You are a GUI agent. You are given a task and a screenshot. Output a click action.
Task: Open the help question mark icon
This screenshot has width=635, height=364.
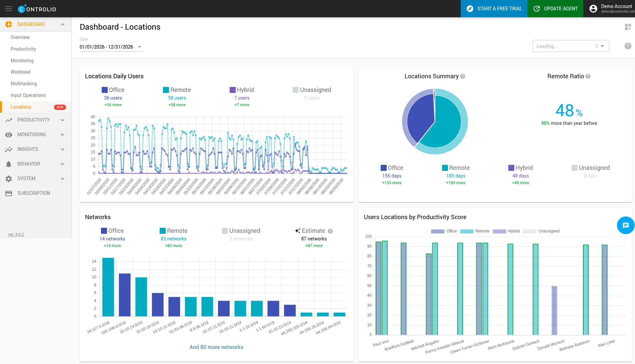click(x=628, y=46)
